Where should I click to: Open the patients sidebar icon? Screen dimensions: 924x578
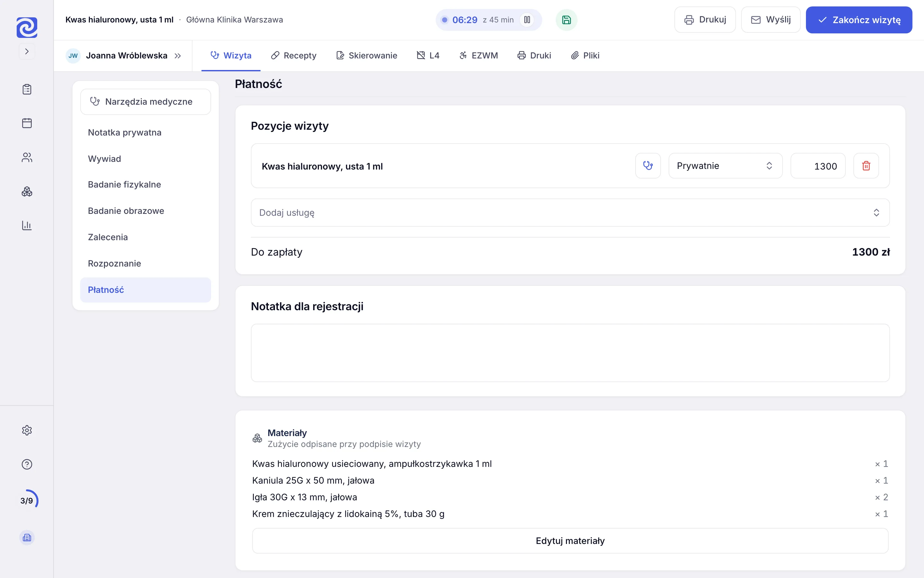27,157
